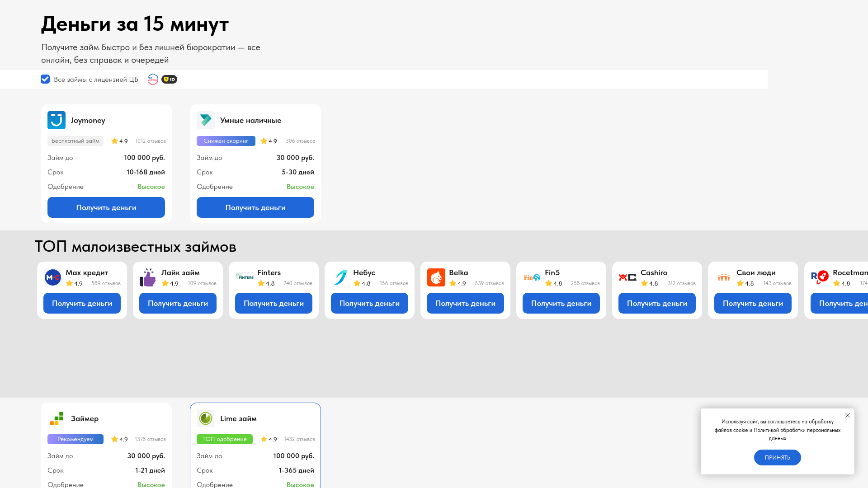868x488 pixels.
Task: Click the Lime займ star rating icon
Action: point(264,439)
